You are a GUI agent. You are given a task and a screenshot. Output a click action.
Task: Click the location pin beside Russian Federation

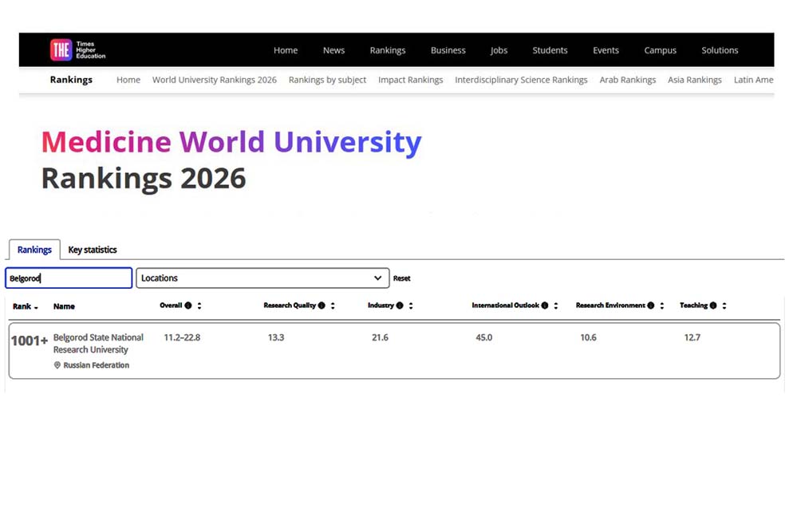pos(57,365)
